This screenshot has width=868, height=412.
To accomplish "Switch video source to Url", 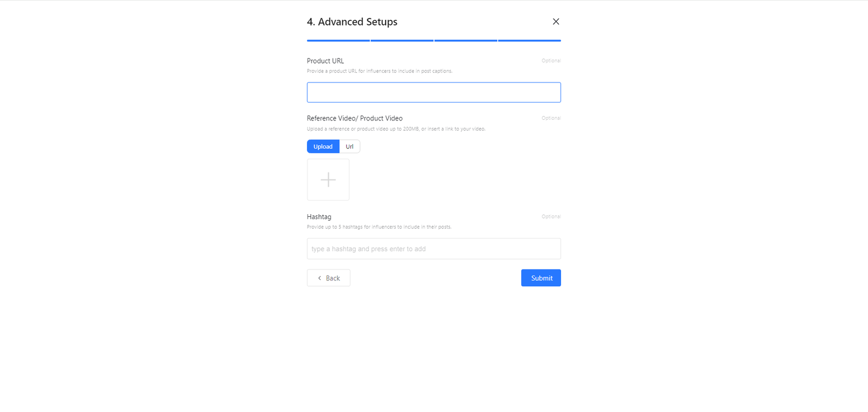I will coord(349,146).
